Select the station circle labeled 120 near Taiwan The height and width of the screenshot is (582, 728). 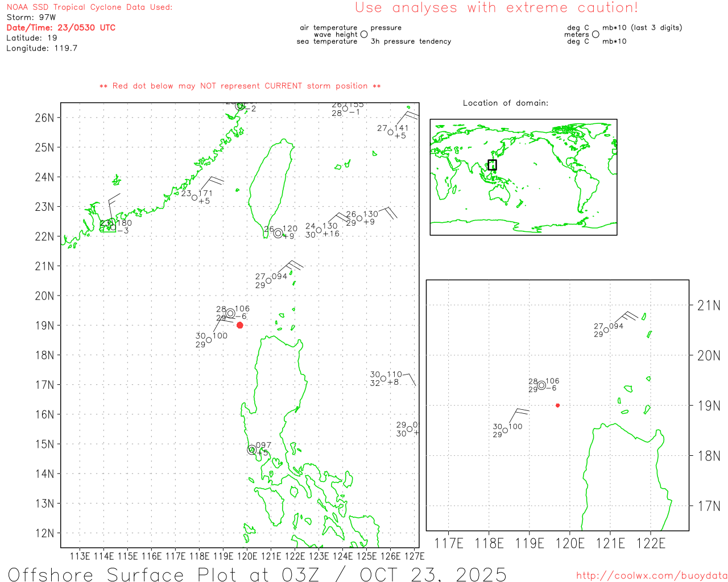[278, 233]
